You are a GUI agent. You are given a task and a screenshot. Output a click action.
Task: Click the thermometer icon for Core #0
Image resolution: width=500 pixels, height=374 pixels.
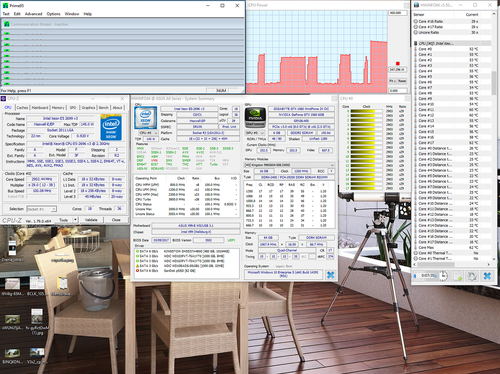click(416, 49)
